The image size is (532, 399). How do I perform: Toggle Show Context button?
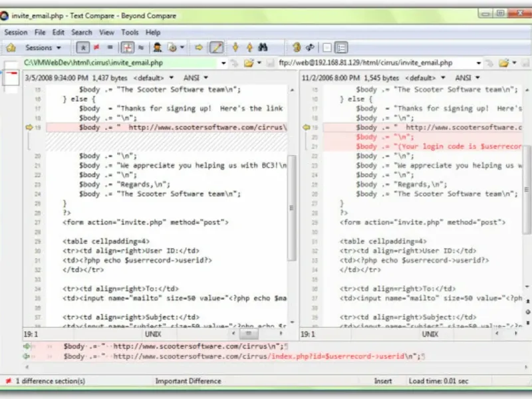(128, 47)
